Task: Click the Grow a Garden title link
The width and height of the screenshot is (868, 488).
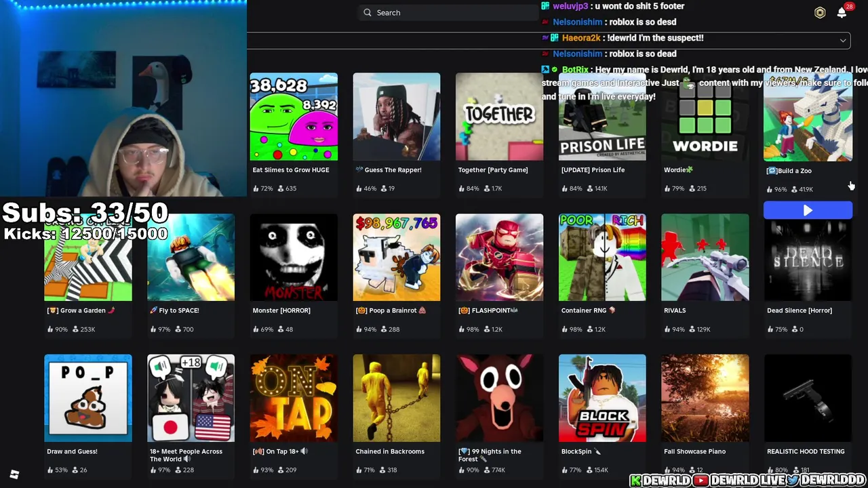Action: (81, 310)
